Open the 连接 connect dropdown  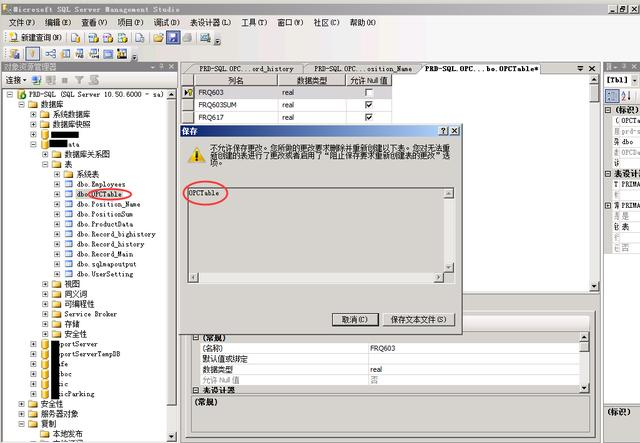pyautogui.click(x=16, y=80)
